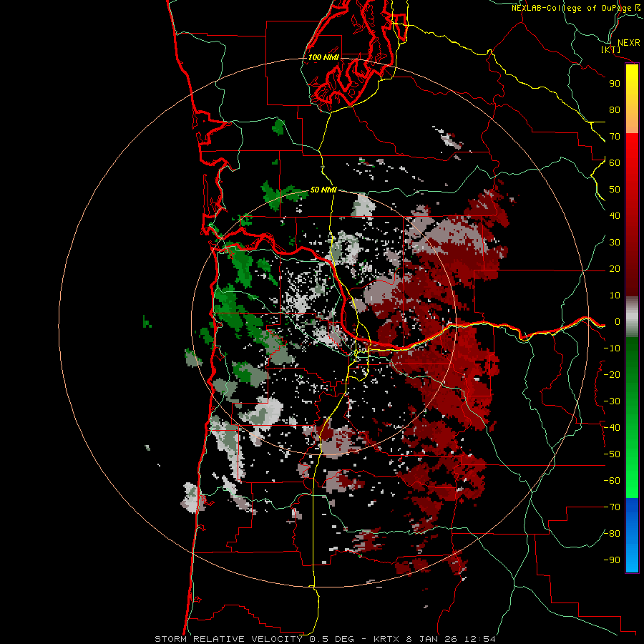
Task: Click the 0 value on the velocity scale
Action: pos(618,322)
